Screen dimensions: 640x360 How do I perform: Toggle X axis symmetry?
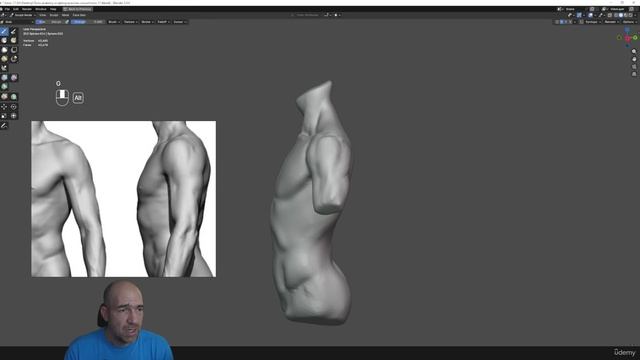[x=562, y=22]
